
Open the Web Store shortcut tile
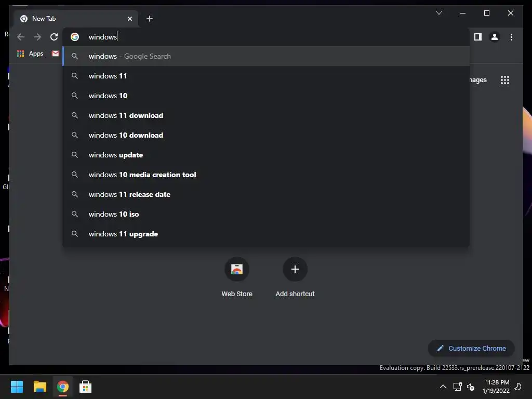click(237, 277)
